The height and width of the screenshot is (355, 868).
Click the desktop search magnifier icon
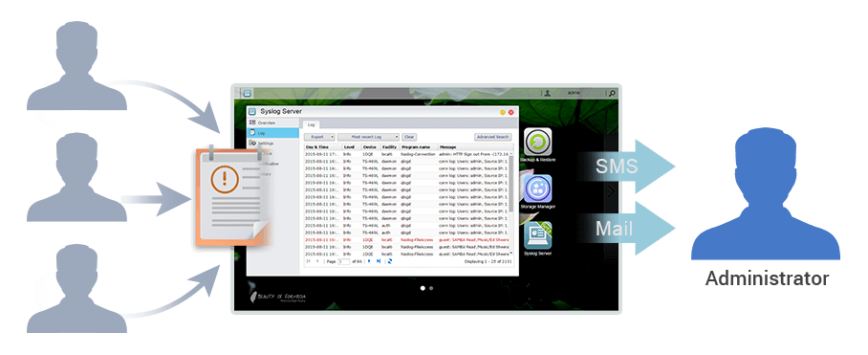pyautogui.click(x=612, y=93)
